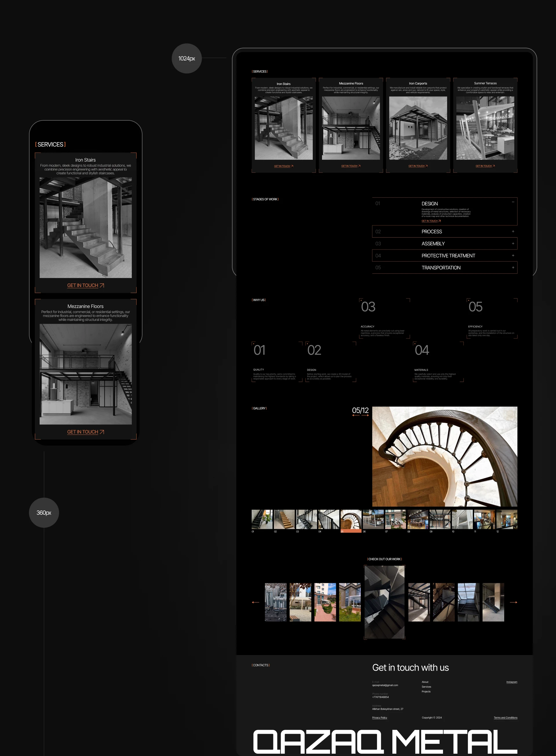Click the gallery previous arrow under 05/12
This screenshot has width=556, height=756.
[x=356, y=415]
